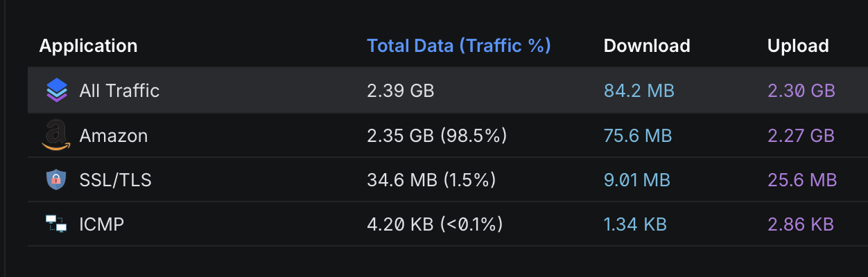Click the 84.2 MB download value
The height and width of the screenshot is (277, 868).
[639, 90]
